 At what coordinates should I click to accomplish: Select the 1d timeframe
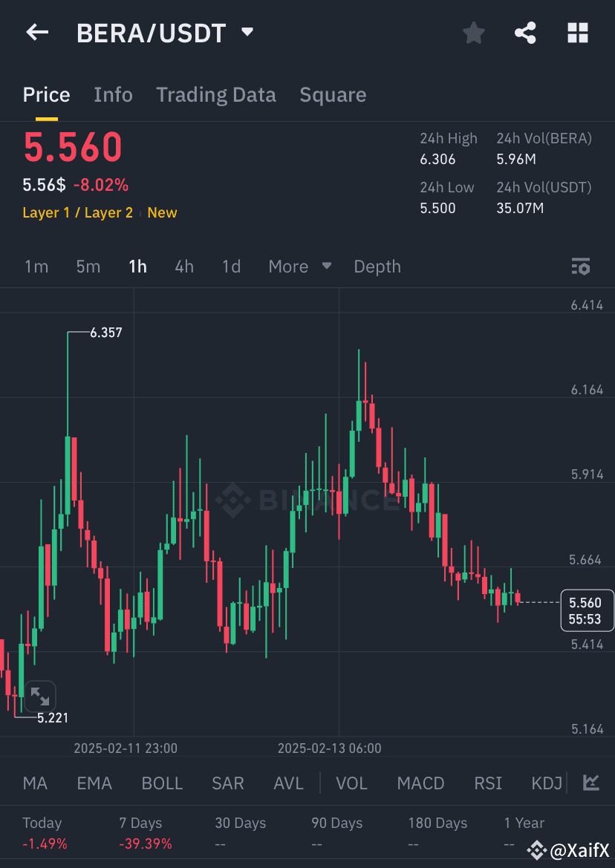click(232, 267)
